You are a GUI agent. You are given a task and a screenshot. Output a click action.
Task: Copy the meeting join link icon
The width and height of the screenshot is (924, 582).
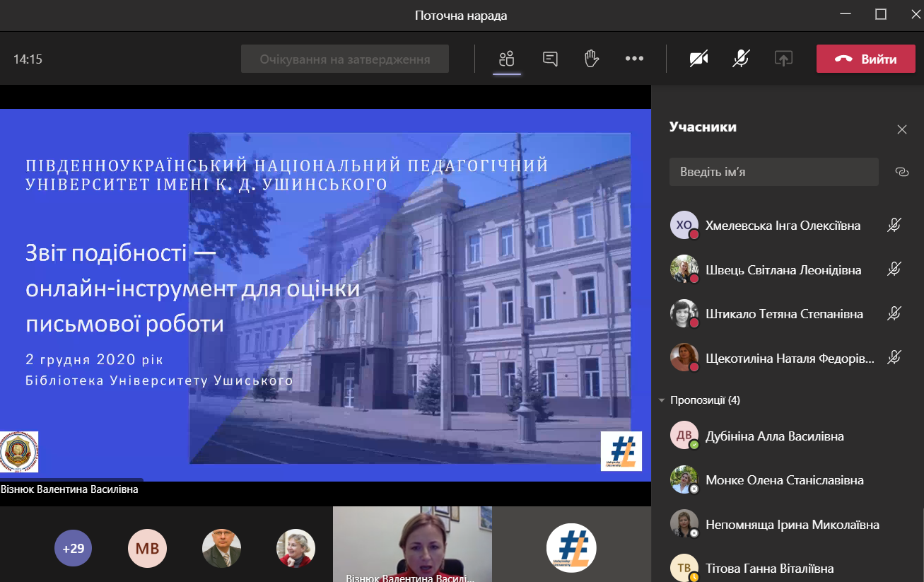tap(901, 172)
